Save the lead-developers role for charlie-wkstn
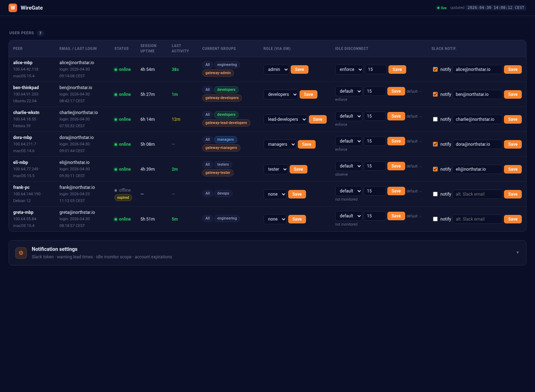 [x=317, y=119]
